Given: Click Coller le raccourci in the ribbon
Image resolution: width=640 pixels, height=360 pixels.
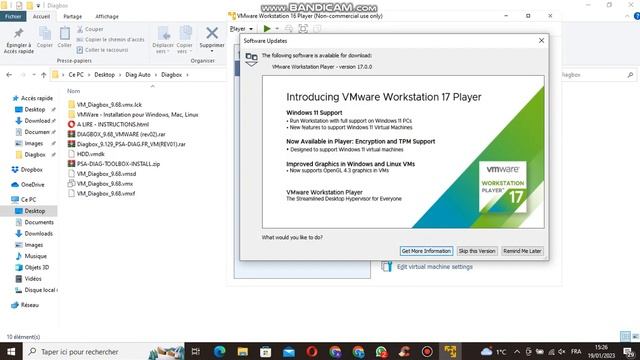Looking at the screenshot, I should pos(102,50).
